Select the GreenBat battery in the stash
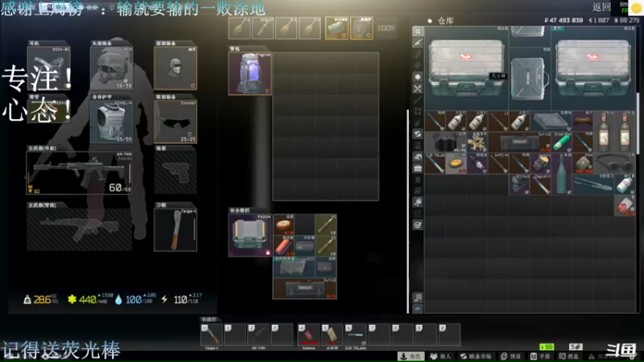 pos(561,142)
